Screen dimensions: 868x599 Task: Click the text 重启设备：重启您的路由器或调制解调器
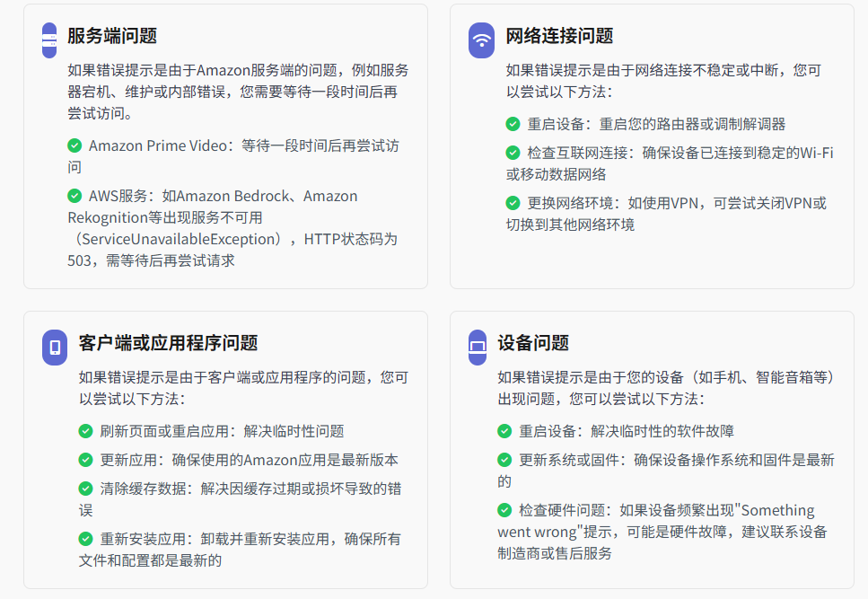click(656, 124)
